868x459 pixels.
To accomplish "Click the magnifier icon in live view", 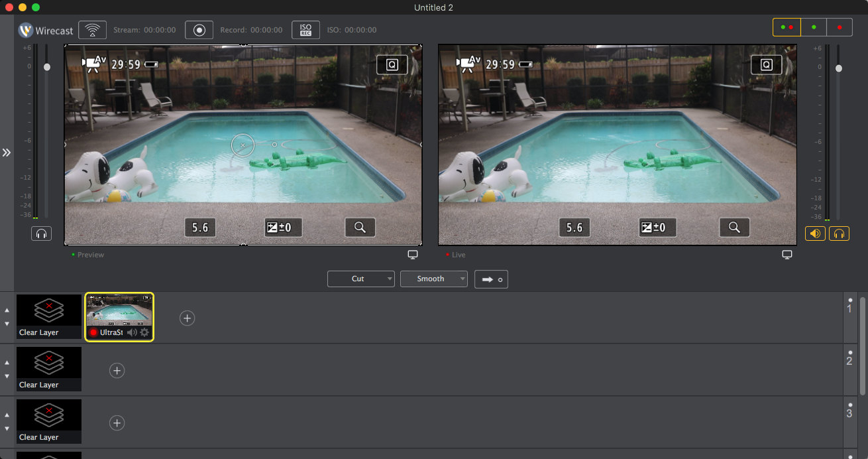I will pyautogui.click(x=734, y=228).
